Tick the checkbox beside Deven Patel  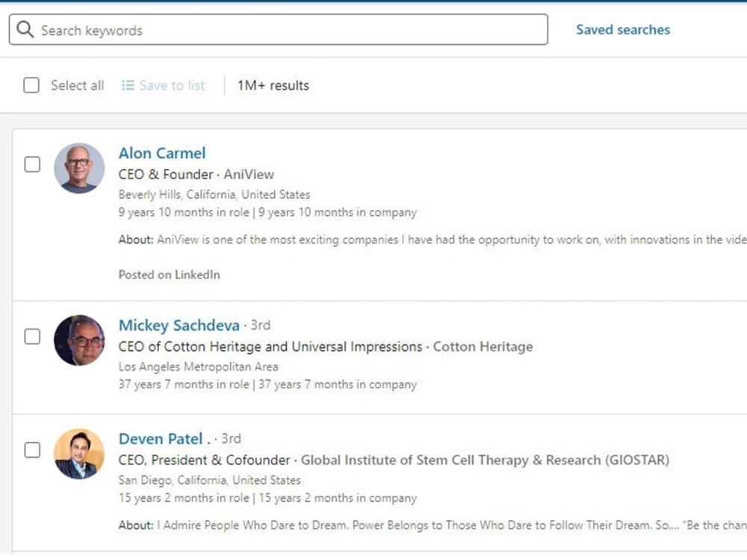[x=32, y=449]
